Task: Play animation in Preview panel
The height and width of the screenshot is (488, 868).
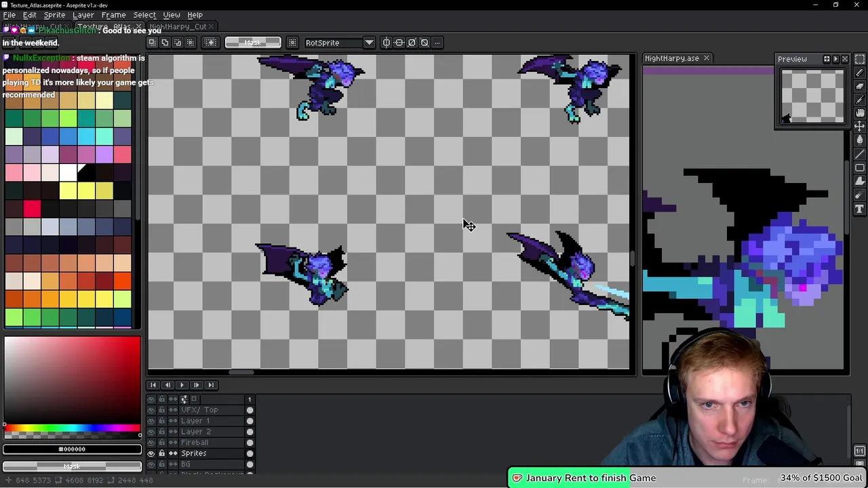Action: (x=835, y=59)
